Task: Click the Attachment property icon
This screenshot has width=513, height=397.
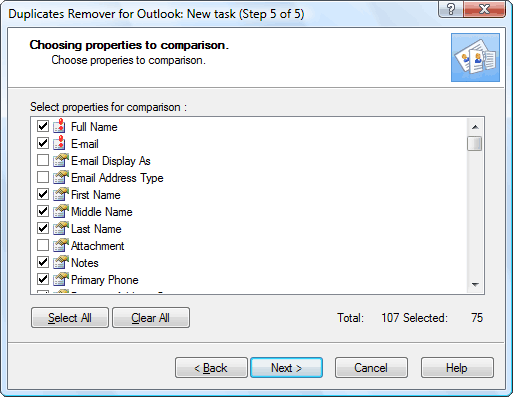Action: point(61,245)
